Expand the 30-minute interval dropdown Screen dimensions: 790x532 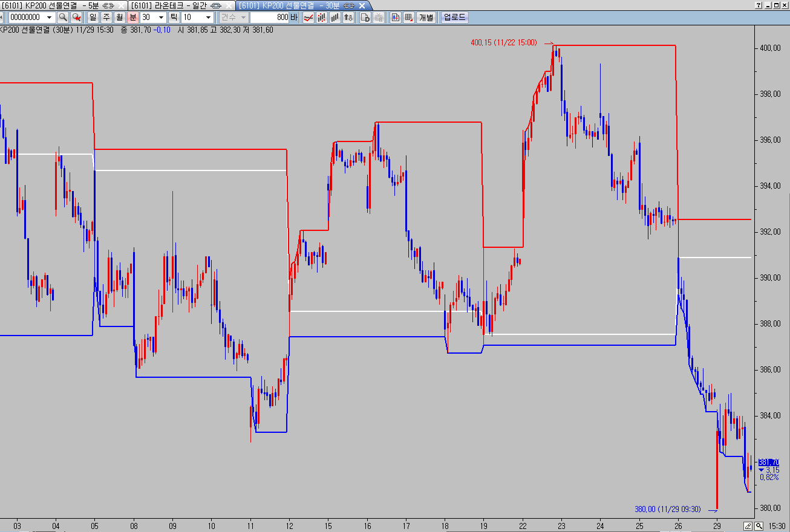pos(161,18)
